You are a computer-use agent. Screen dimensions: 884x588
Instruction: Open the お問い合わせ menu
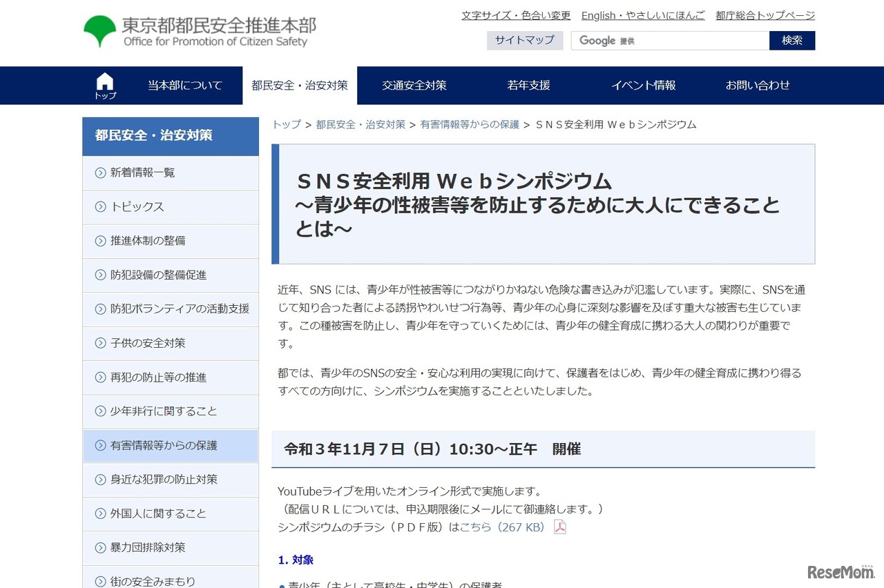(x=757, y=86)
